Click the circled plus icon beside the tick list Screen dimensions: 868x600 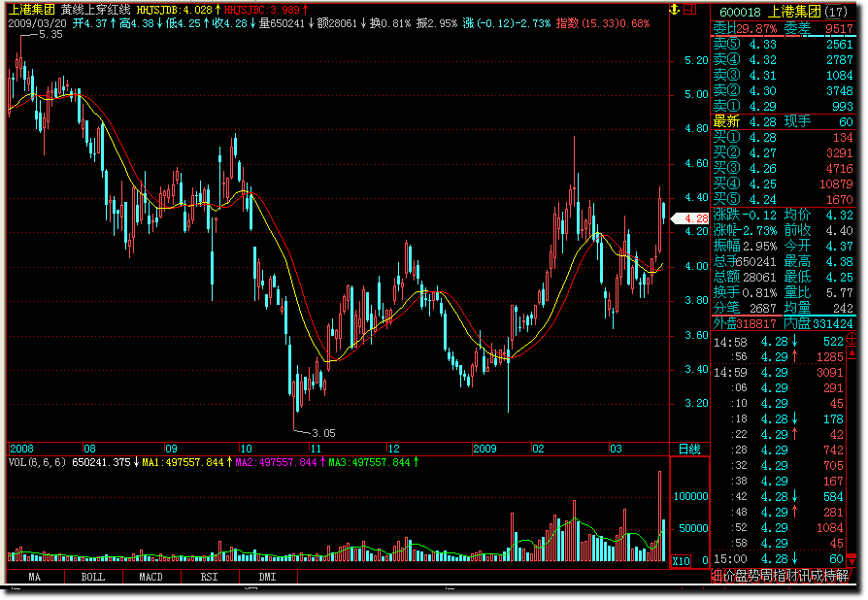point(851,339)
